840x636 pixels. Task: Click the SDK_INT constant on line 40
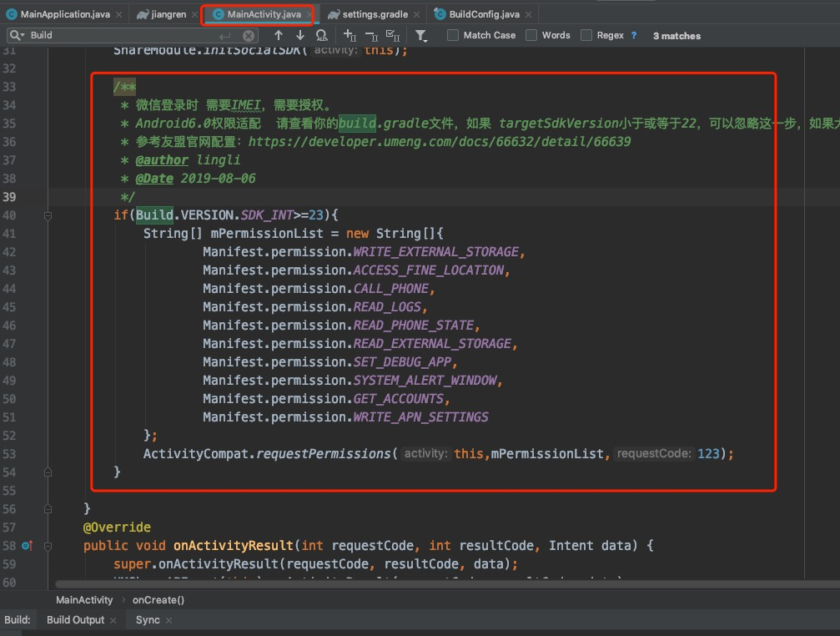[267, 215]
